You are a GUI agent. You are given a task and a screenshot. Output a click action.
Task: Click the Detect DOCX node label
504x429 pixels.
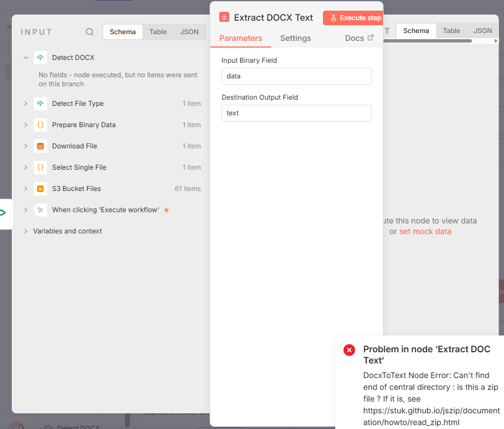coord(73,58)
